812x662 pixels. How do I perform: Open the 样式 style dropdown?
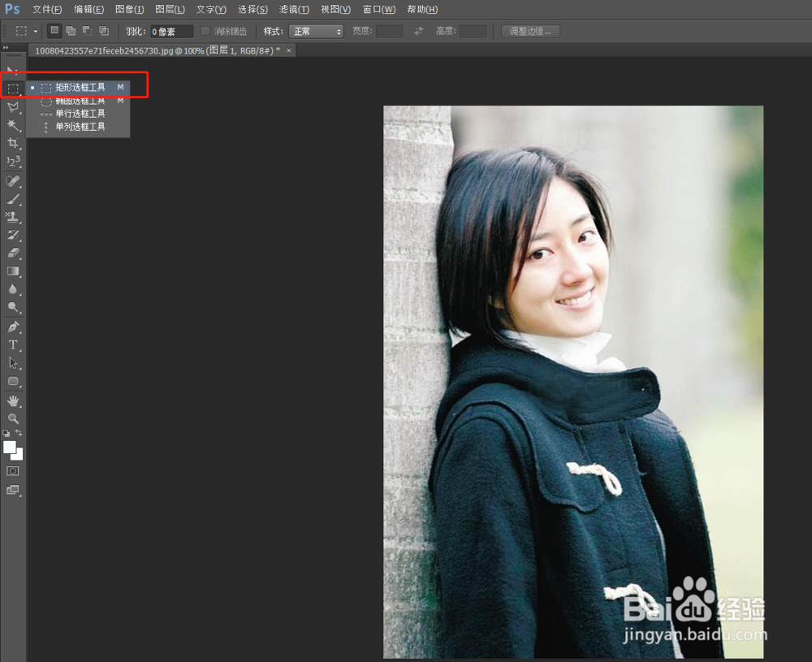pos(316,32)
